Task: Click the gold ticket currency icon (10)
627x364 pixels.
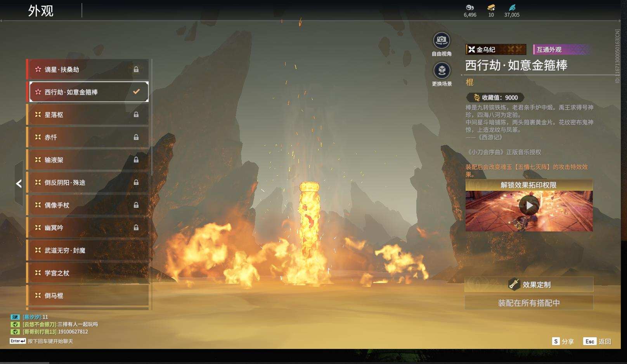Action: click(x=491, y=7)
